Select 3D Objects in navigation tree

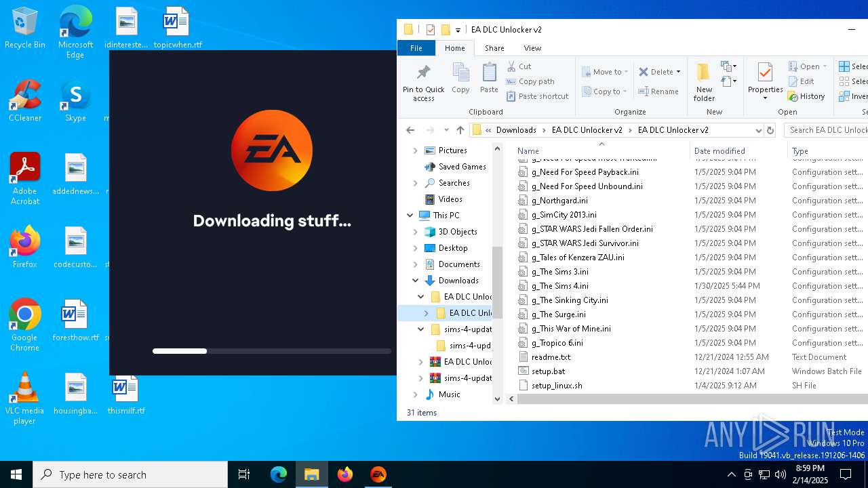click(458, 232)
